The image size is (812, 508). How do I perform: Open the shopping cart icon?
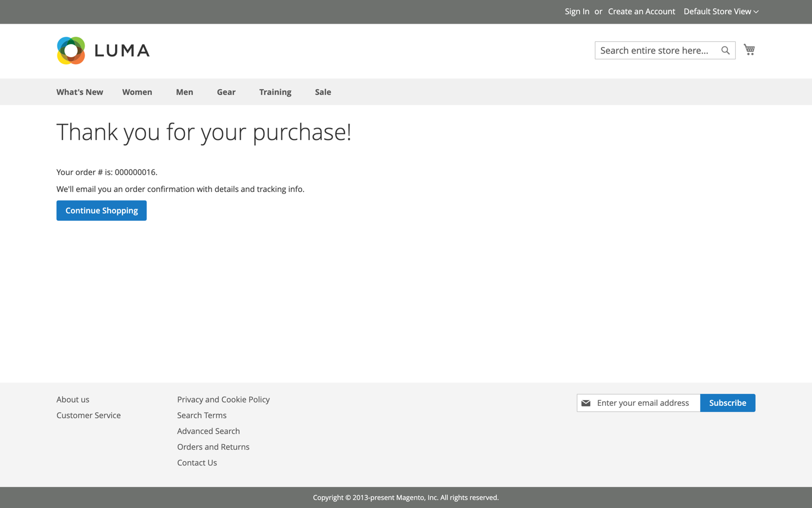749,50
